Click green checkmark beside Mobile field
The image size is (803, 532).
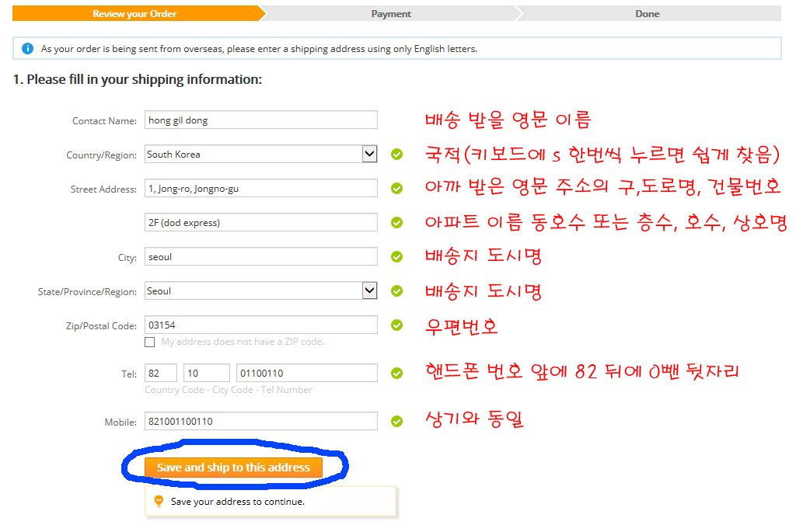point(396,422)
